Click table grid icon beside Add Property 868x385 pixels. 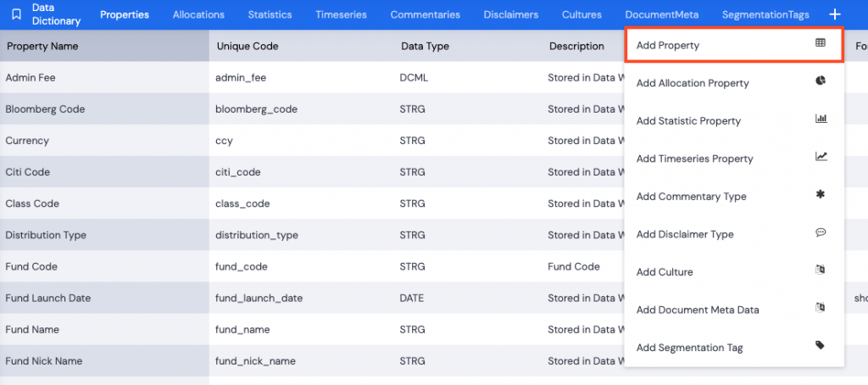pyautogui.click(x=821, y=42)
